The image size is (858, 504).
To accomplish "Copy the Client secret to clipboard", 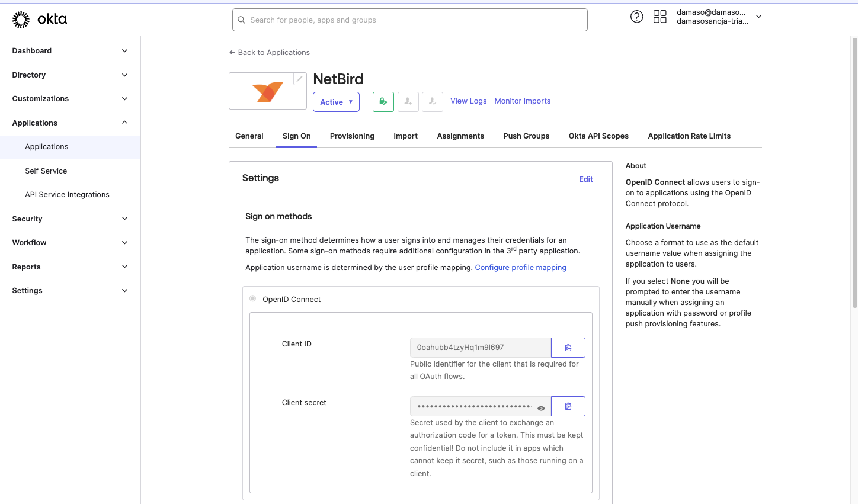I will (x=568, y=406).
